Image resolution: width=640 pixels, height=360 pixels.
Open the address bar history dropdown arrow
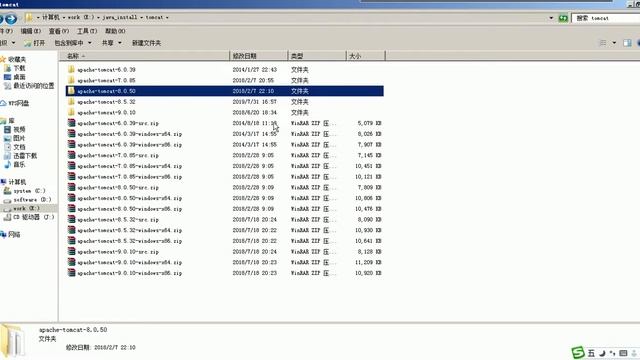(x=551, y=18)
